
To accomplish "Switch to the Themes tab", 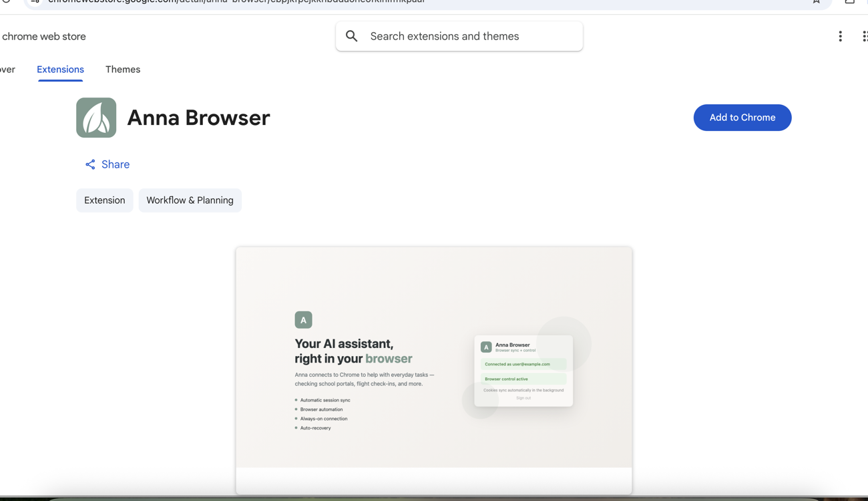I will 123,69.
